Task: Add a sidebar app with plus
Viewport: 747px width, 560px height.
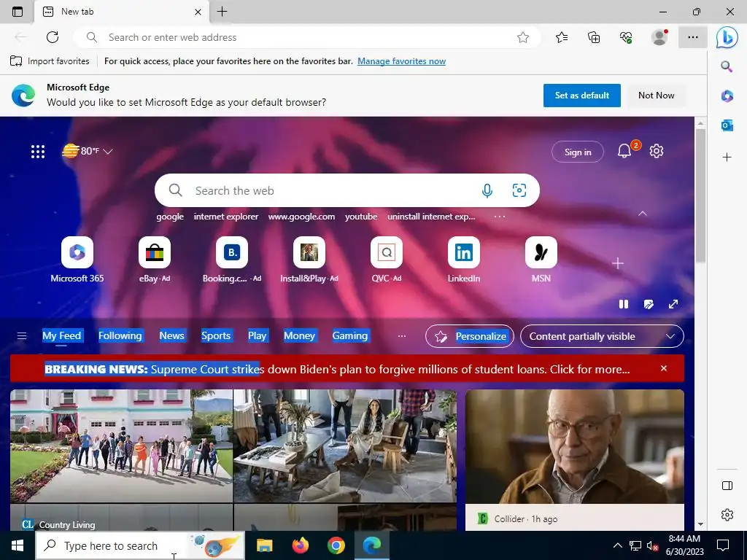Action: point(727,157)
